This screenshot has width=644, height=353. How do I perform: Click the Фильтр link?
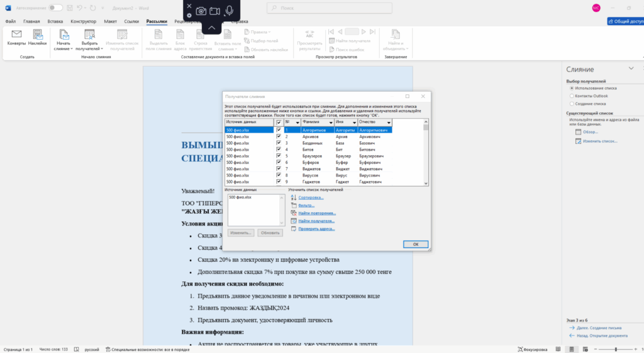[x=306, y=205]
